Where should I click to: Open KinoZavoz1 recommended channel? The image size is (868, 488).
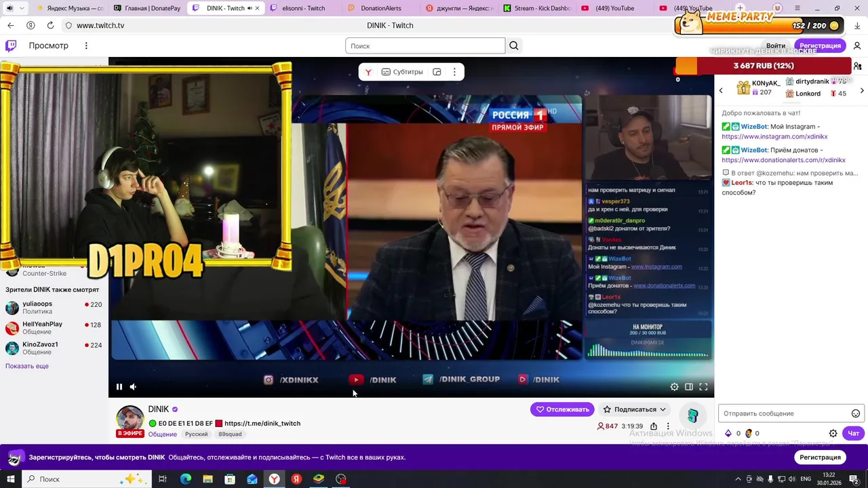point(53,348)
